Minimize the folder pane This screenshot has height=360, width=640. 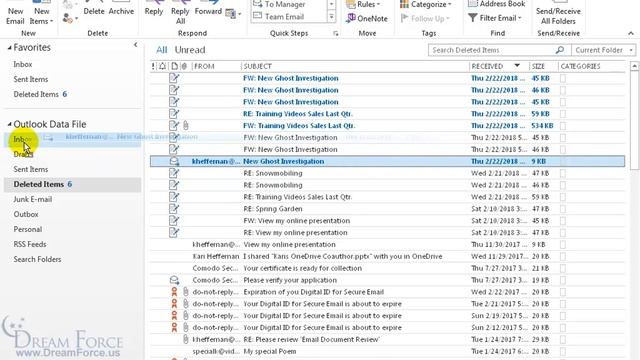(136, 45)
